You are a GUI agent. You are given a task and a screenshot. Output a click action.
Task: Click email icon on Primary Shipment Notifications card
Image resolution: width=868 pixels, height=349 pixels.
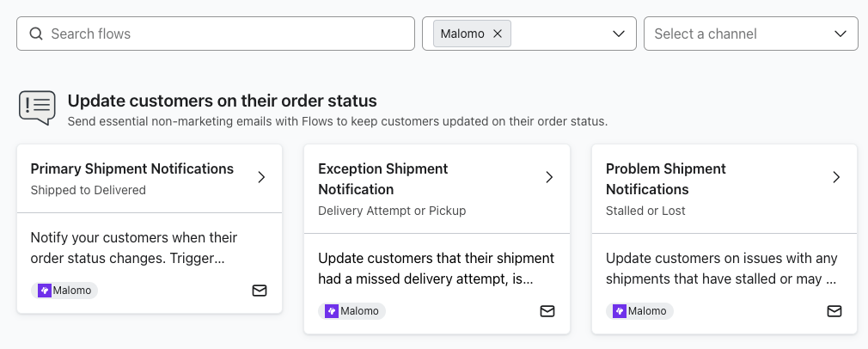(260, 291)
